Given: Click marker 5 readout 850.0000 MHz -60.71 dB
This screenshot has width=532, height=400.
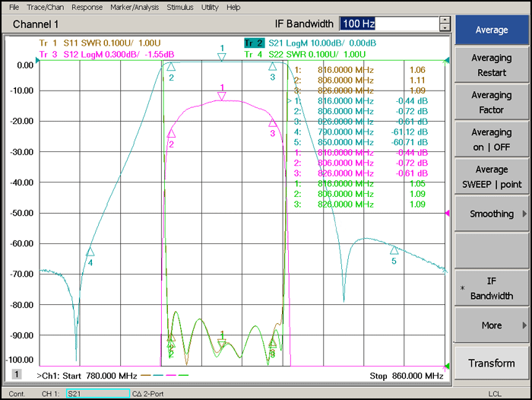Looking at the screenshot, I should click(x=361, y=142).
